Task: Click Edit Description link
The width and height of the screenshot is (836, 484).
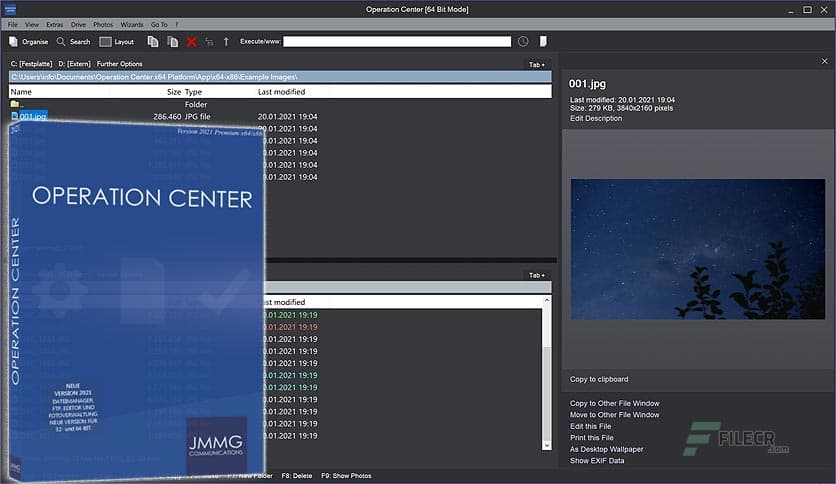Action: [x=596, y=118]
